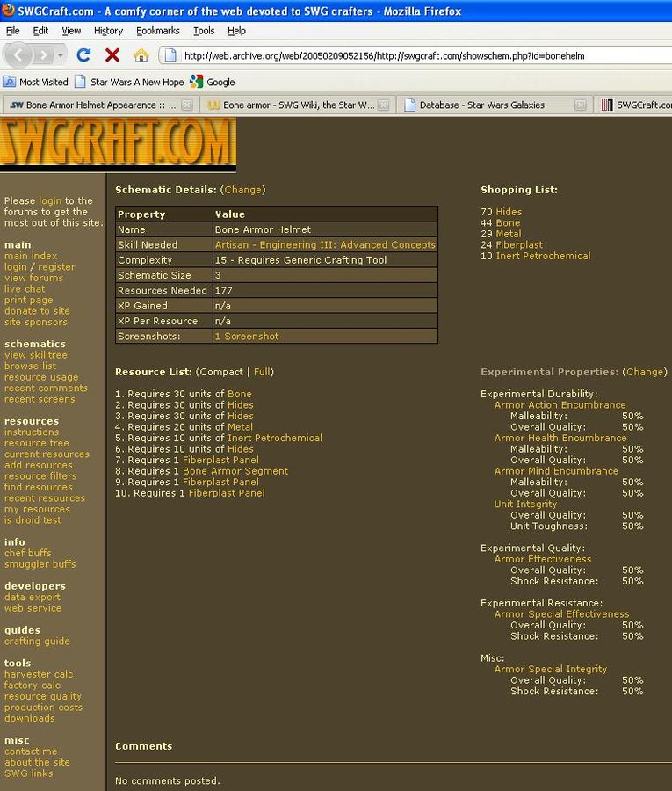
Task: Reload the page with the refresh icon
Action: (x=84, y=55)
